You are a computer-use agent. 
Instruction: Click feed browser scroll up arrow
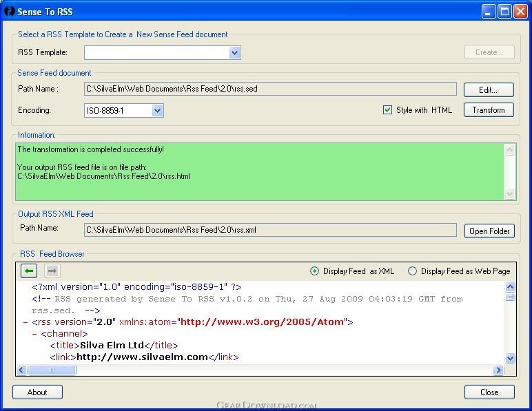[x=510, y=286]
